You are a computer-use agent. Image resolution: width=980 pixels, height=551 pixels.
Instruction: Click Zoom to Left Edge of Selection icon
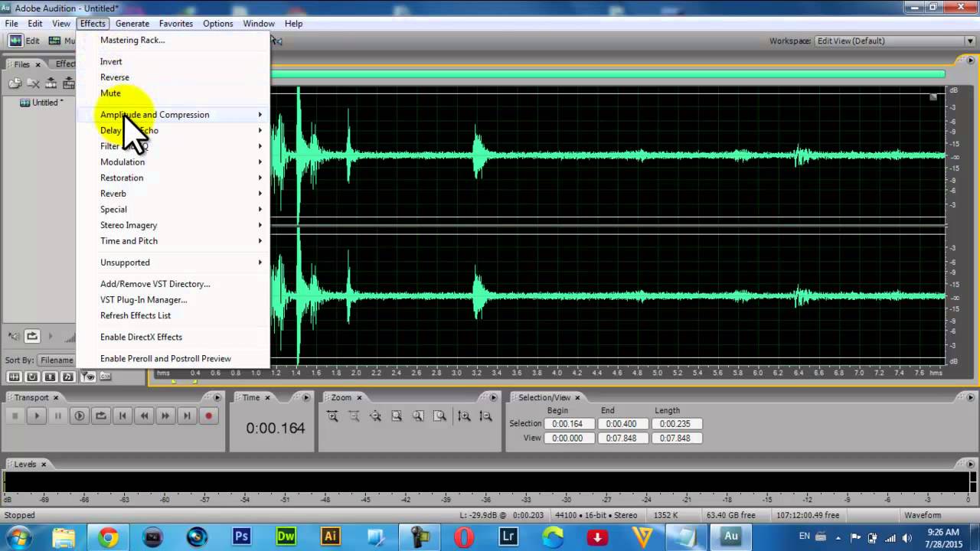pyautogui.click(x=418, y=416)
